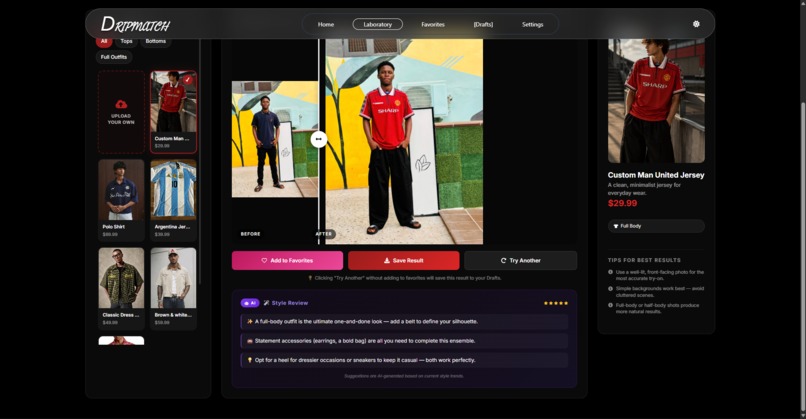The image size is (806, 419).
Task: Select the Custom Man United jersey card
Action: [x=173, y=112]
